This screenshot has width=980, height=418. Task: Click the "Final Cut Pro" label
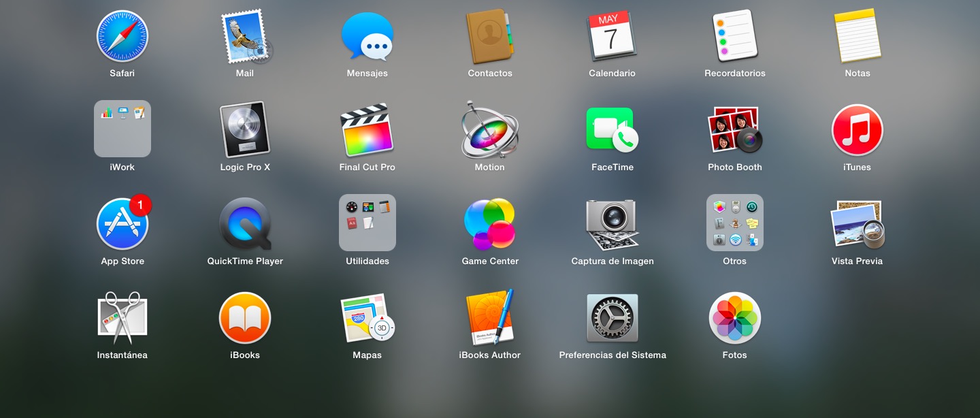[x=367, y=167]
